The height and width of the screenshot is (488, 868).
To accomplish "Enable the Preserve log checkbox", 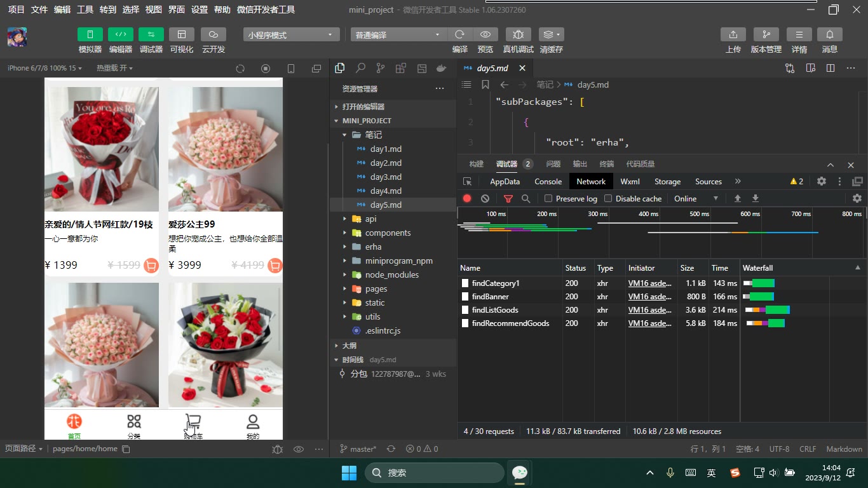I will tap(548, 199).
